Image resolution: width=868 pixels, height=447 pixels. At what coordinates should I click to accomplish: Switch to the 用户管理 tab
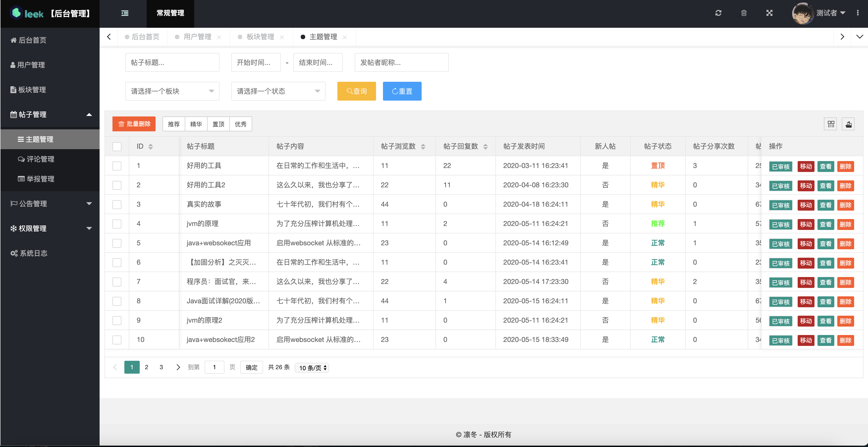(x=197, y=37)
